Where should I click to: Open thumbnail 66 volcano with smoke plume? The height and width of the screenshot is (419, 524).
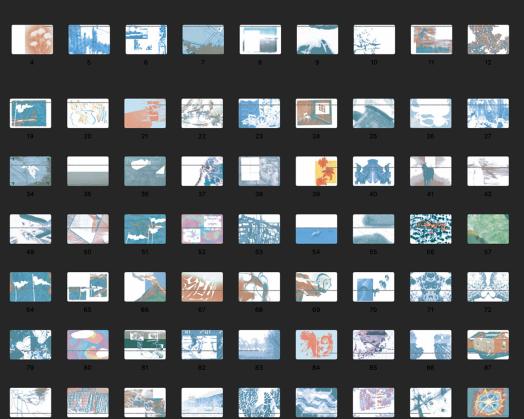point(145,287)
